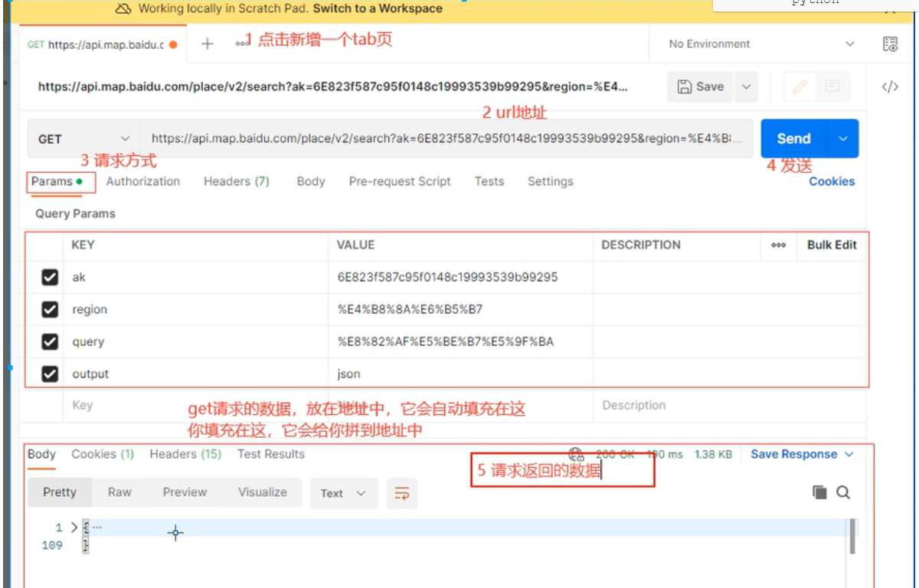Expand the Send options arrow
Screen dimensions: 919x588
843,139
